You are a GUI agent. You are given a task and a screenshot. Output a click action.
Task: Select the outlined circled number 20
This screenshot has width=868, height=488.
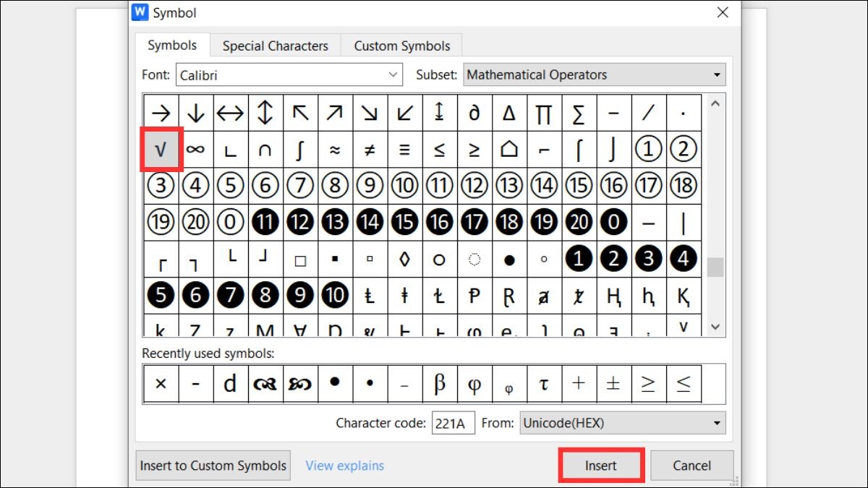195,223
